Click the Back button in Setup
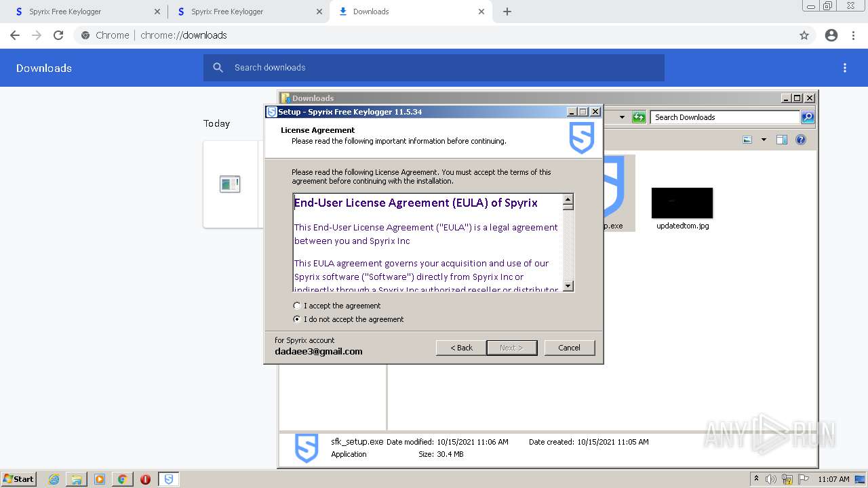The image size is (868, 488). [461, 348]
